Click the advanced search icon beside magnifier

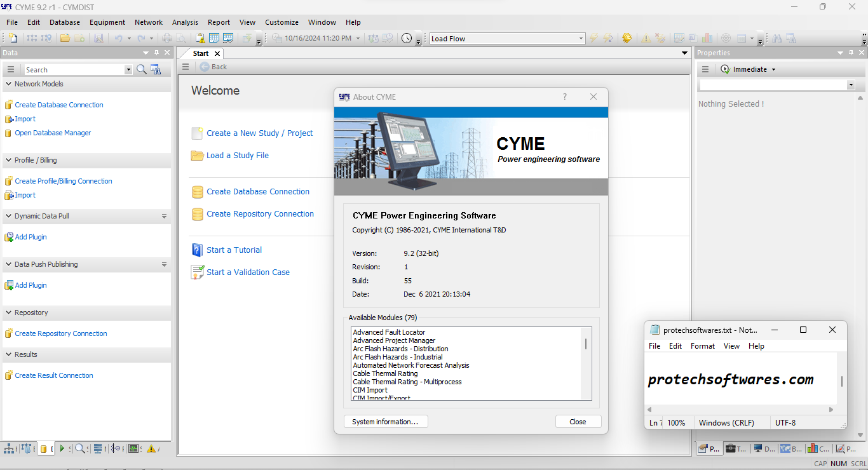pyautogui.click(x=156, y=69)
